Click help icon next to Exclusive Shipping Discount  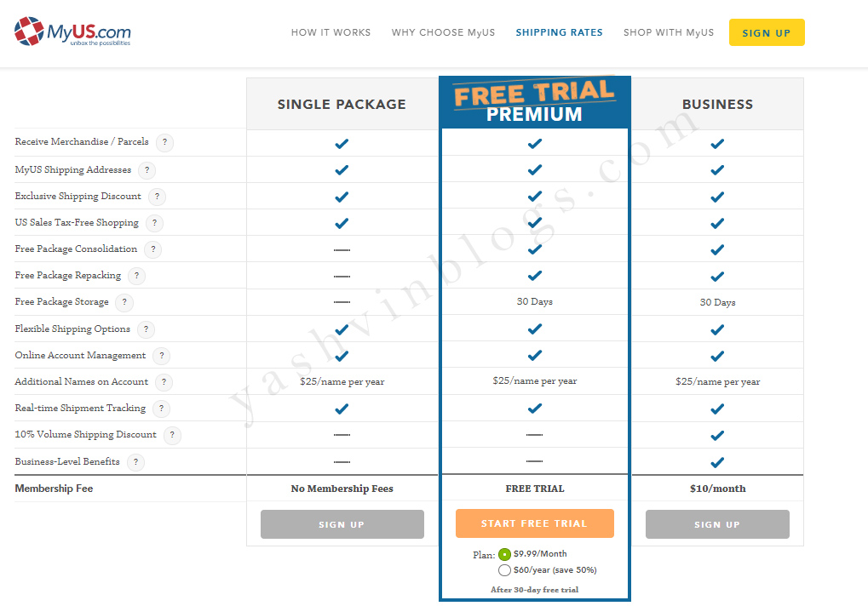[x=157, y=197]
